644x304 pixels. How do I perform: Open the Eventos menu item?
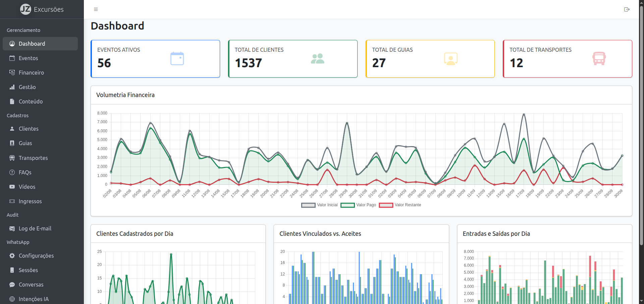coord(28,58)
